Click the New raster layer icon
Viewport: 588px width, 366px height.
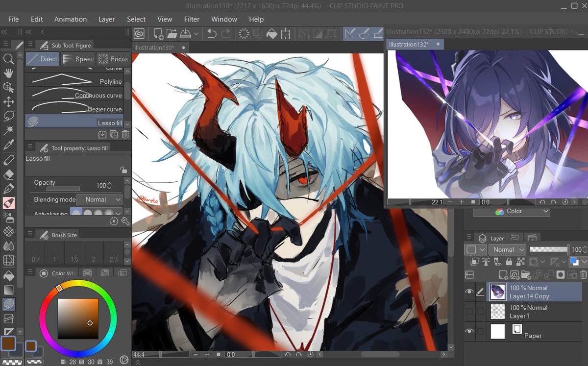coord(502,274)
